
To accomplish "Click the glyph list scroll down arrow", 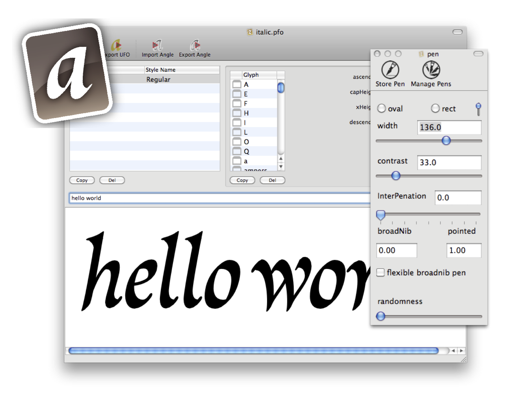I will [281, 167].
